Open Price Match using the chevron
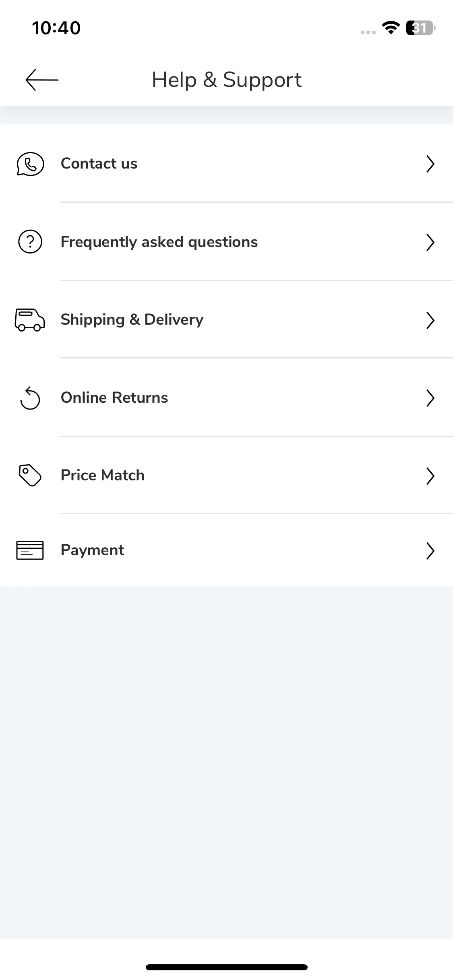The width and height of the screenshot is (453, 980). click(430, 476)
